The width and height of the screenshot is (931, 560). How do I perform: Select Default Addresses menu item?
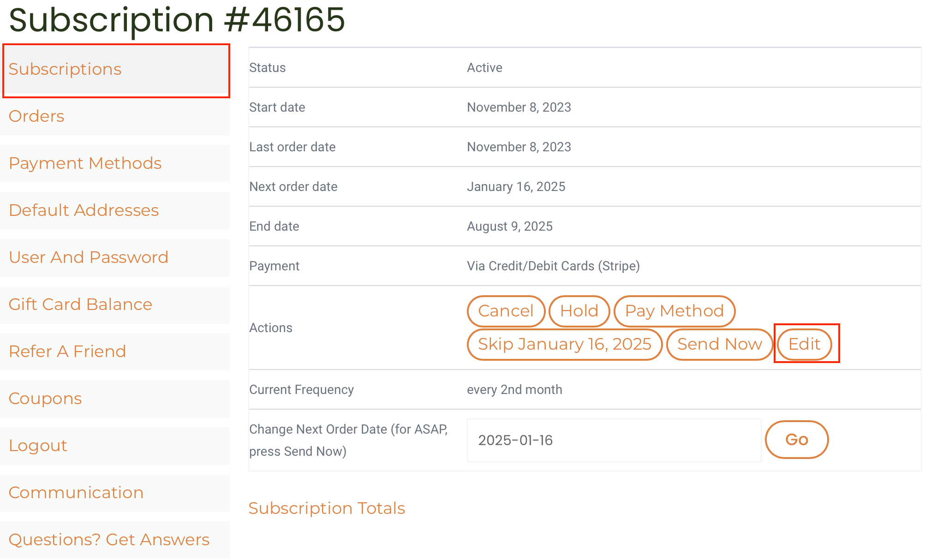[x=84, y=210]
